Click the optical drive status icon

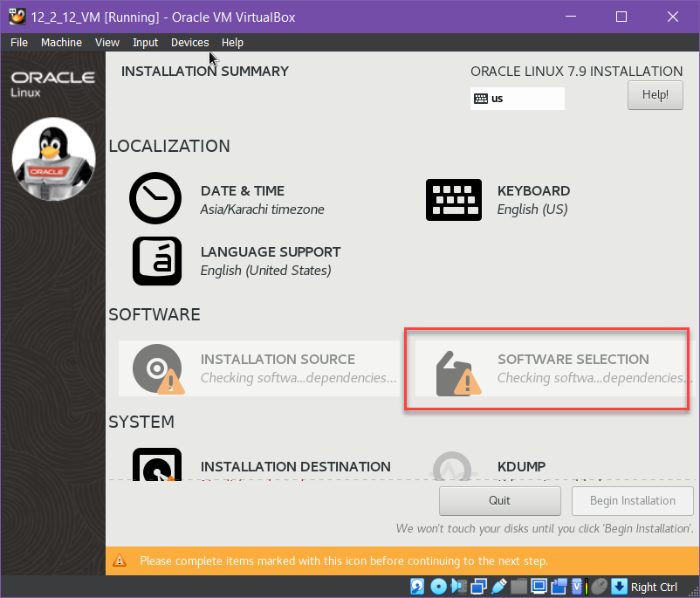439,586
